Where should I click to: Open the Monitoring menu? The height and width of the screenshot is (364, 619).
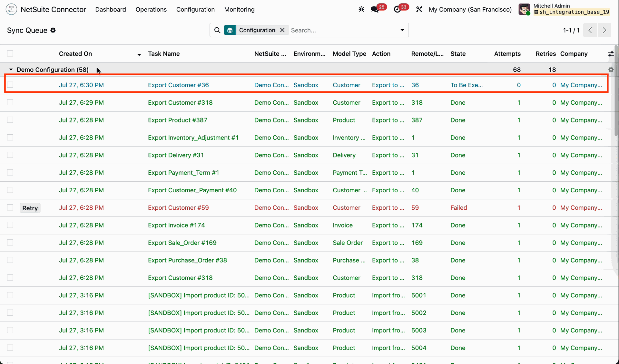[x=239, y=9]
